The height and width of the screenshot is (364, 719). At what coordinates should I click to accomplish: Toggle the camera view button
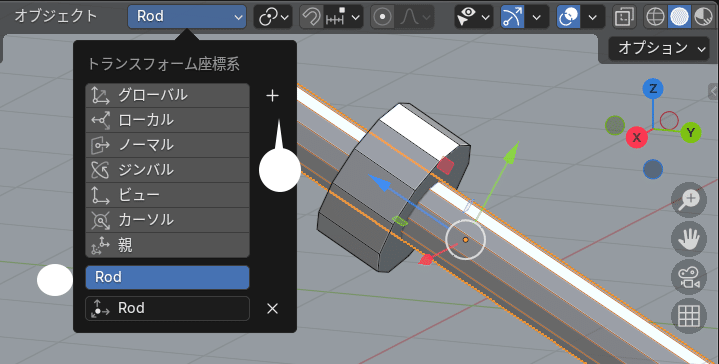[x=689, y=277]
